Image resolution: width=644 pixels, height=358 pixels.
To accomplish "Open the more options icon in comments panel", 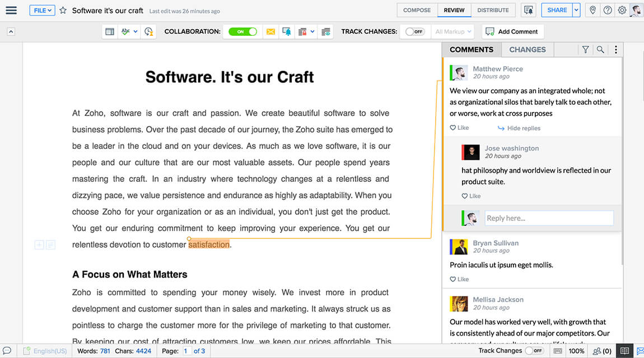I will [615, 50].
